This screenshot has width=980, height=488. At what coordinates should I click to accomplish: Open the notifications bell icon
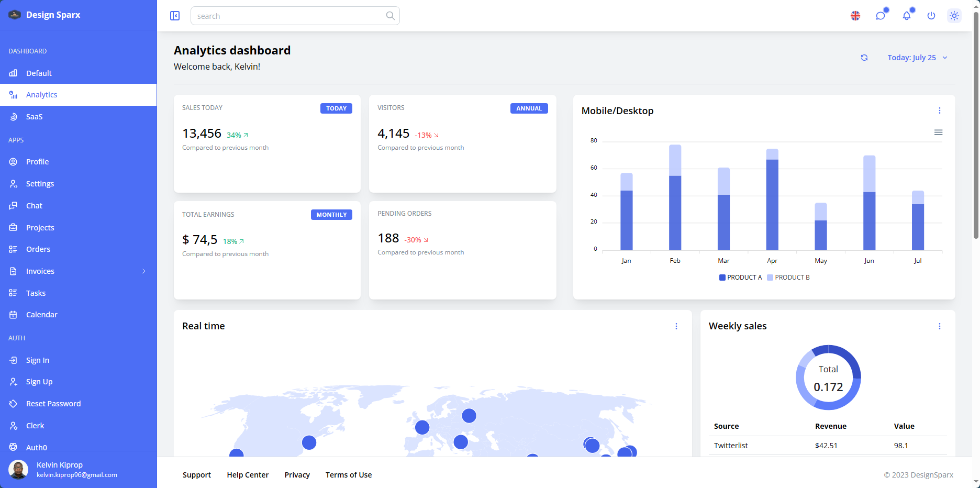click(x=906, y=16)
